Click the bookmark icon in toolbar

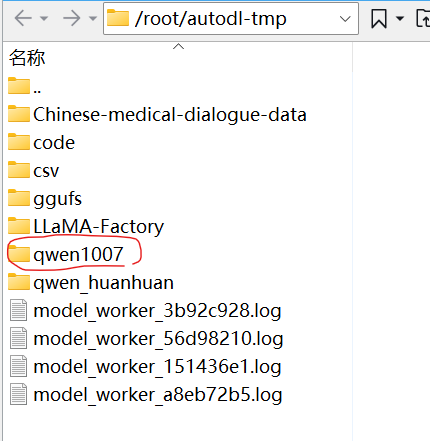[x=379, y=18]
